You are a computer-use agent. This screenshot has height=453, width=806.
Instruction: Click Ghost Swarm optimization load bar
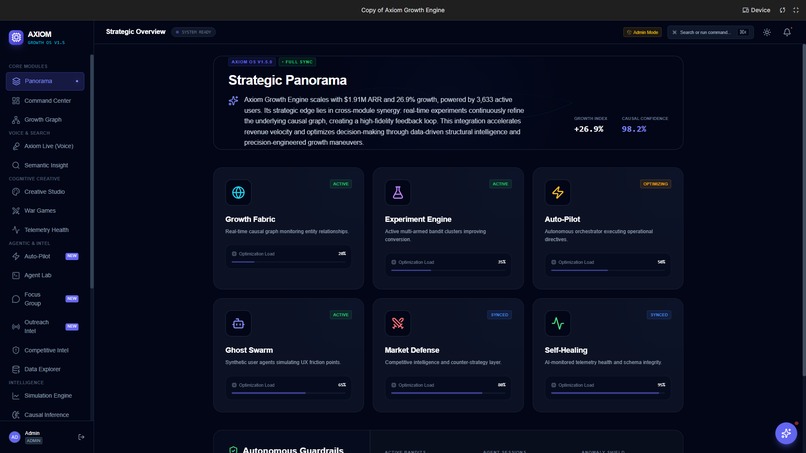pos(288,393)
